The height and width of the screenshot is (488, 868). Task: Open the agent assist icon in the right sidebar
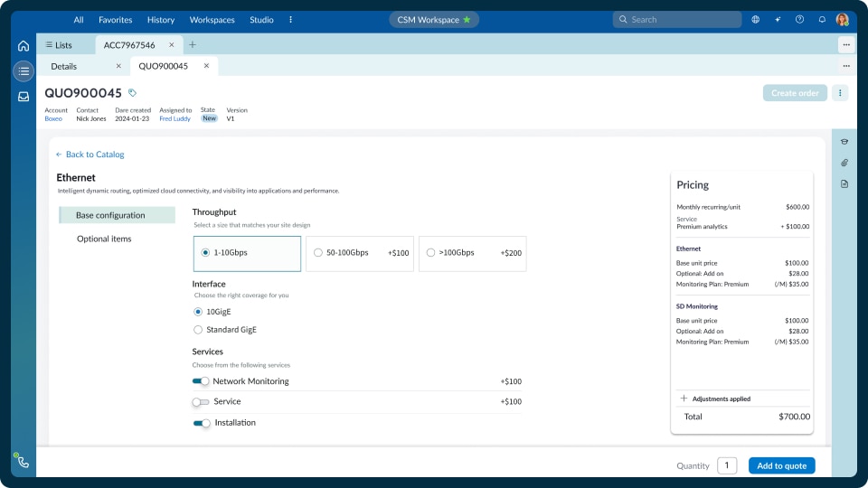click(844, 142)
